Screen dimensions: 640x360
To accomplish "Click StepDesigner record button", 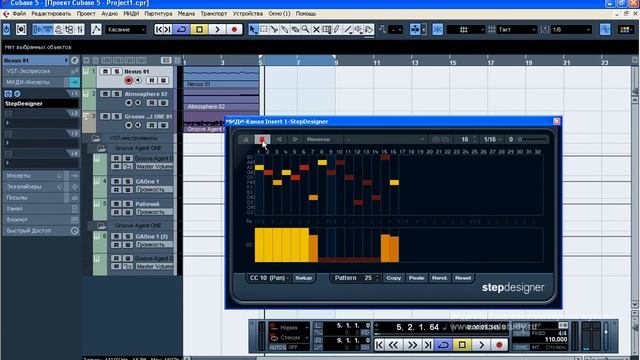I will click(x=262, y=139).
